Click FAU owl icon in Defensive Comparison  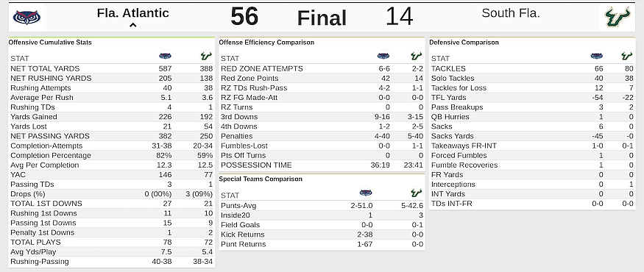click(597, 56)
